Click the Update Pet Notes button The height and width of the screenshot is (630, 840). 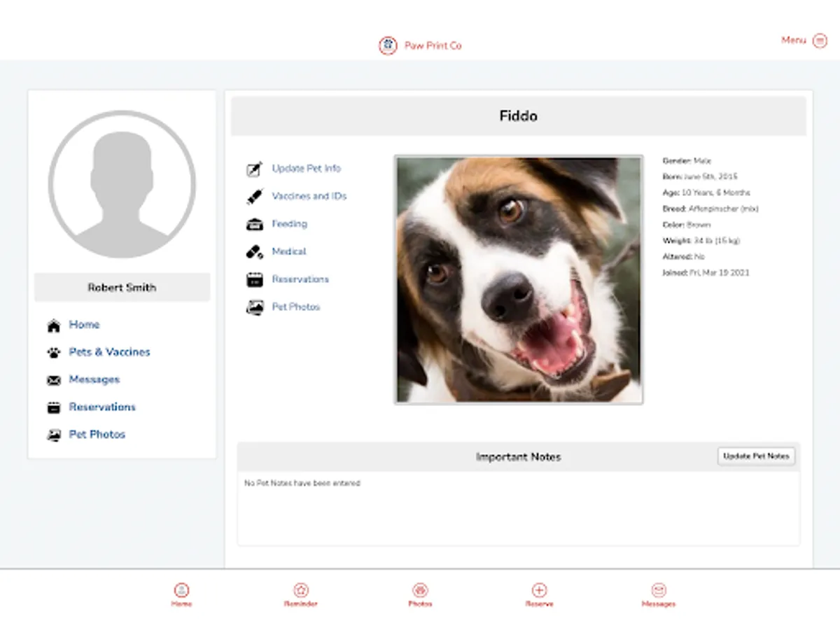click(x=756, y=456)
